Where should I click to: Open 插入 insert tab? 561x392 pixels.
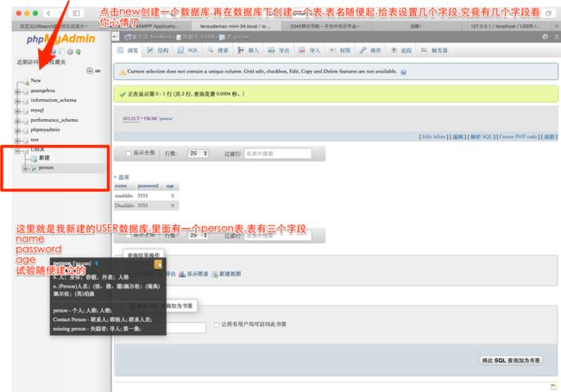248,50
